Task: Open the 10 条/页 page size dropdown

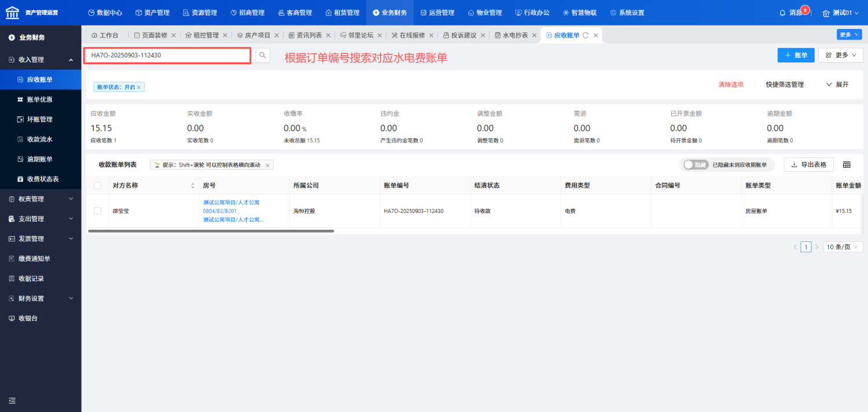Action: (843, 247)
